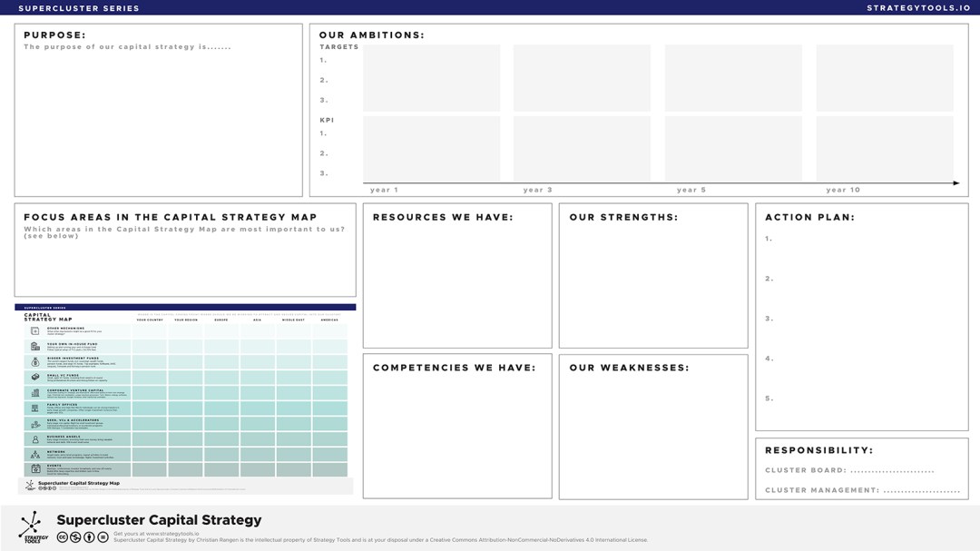Click the KPI box for year 10

coord(885,148)
